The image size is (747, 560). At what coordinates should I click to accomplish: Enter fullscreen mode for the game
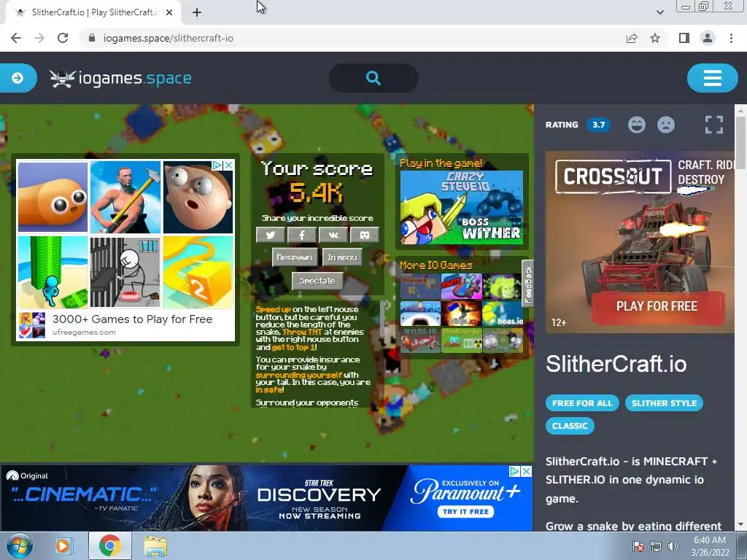[713, 125]
